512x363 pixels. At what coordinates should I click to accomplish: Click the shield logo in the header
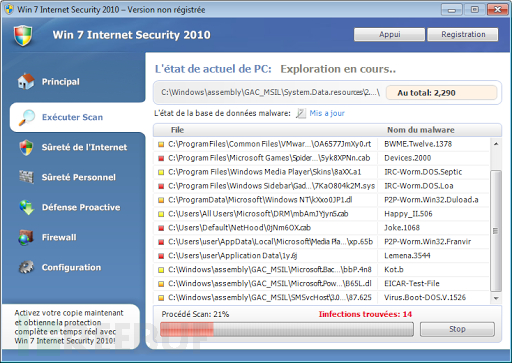tap(23, 35)
